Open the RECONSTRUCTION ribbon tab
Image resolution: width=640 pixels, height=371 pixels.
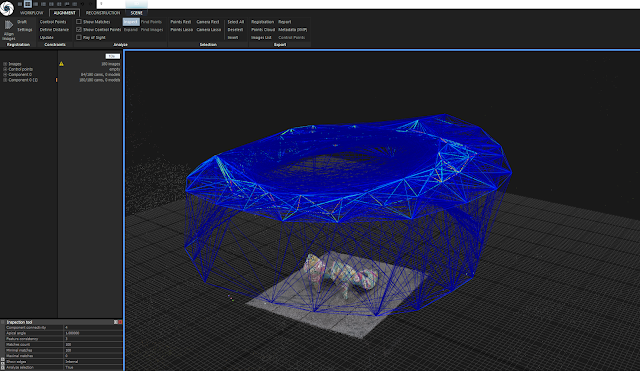[103, 13]
